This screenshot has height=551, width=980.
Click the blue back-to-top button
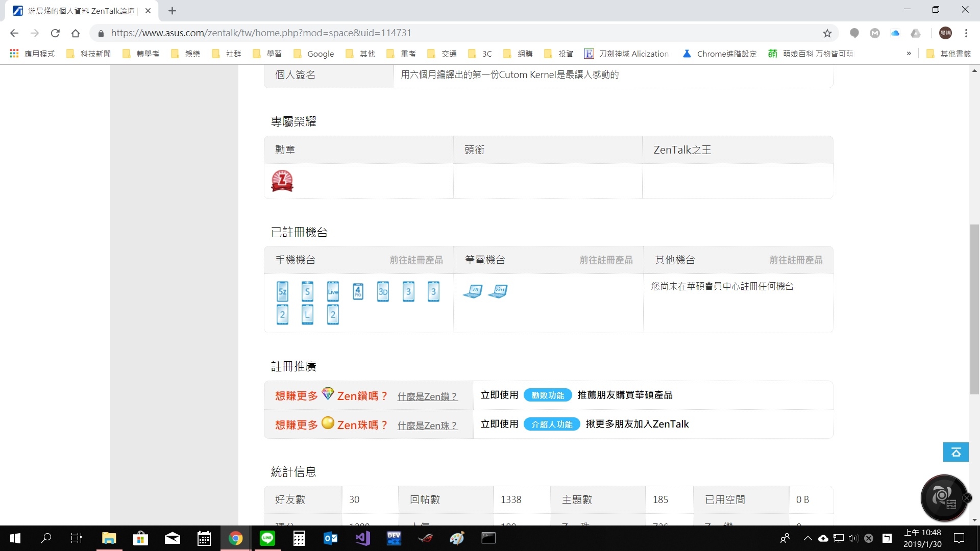(x=955, y=452)
